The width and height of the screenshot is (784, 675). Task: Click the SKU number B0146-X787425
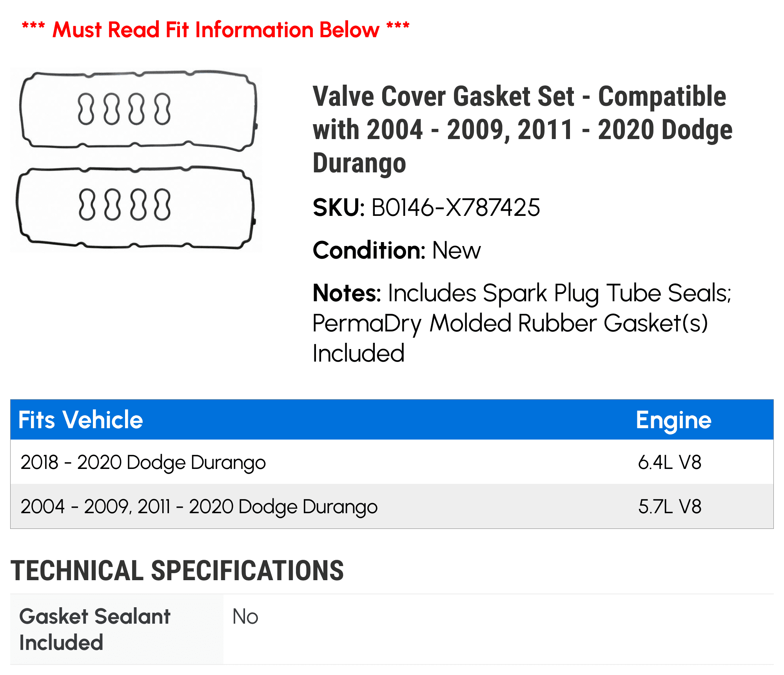456,208
